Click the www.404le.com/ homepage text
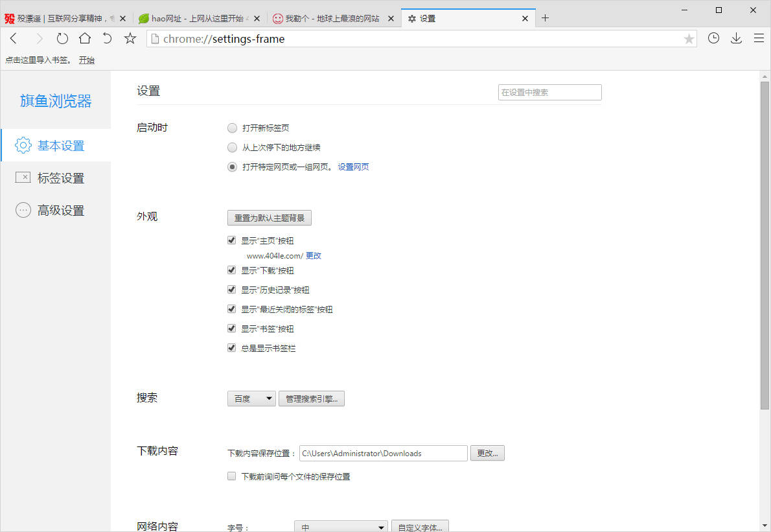This screenshot has width=771, height=532. 275,256
